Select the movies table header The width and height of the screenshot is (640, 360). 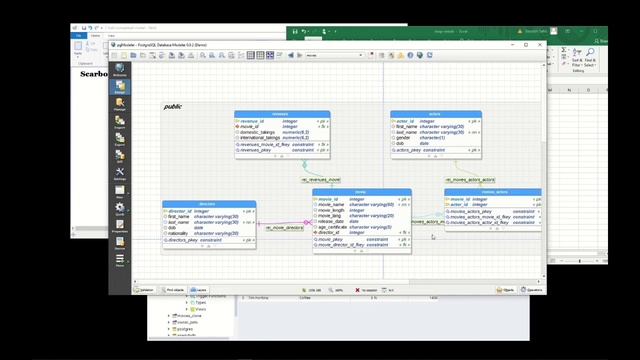[362, 192]
